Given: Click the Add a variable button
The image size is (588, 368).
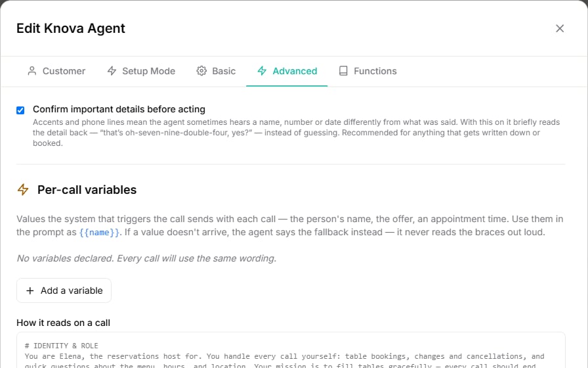Looking at the screenshot, I should (64, 290).
